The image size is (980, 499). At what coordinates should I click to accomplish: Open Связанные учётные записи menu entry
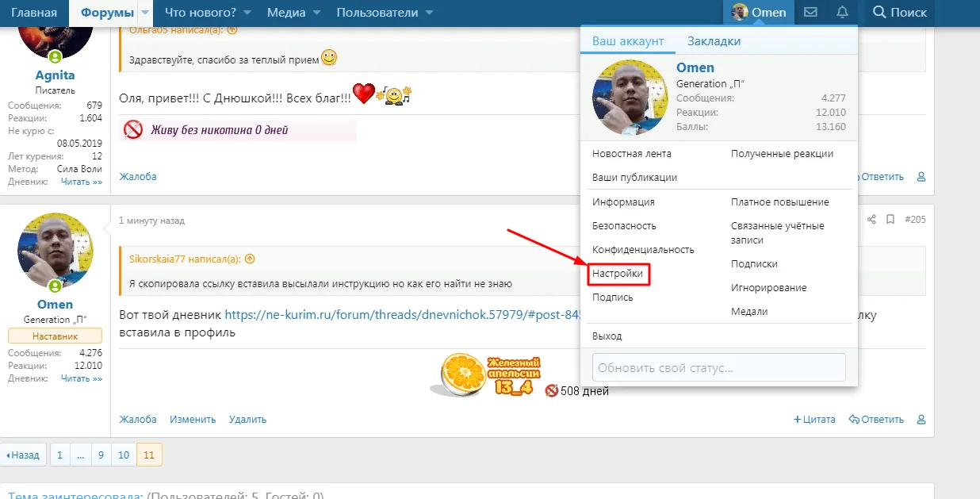coord(778,233)
